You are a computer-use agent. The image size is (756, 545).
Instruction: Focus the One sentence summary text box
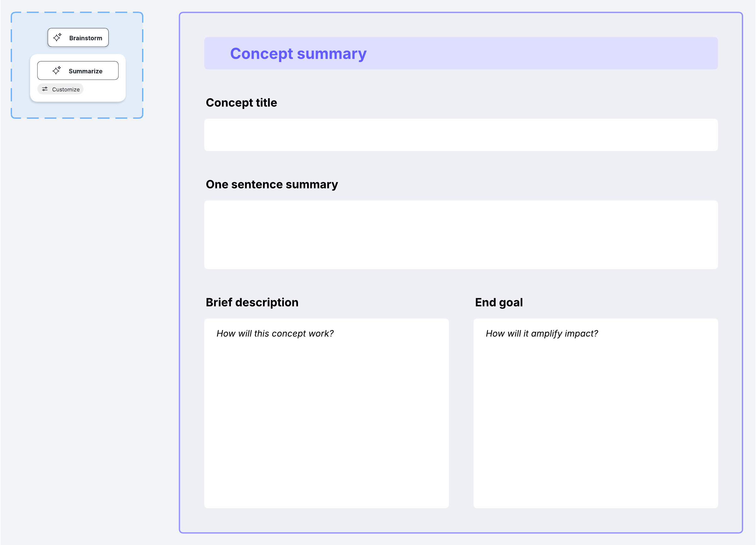[x=461, y=235]
